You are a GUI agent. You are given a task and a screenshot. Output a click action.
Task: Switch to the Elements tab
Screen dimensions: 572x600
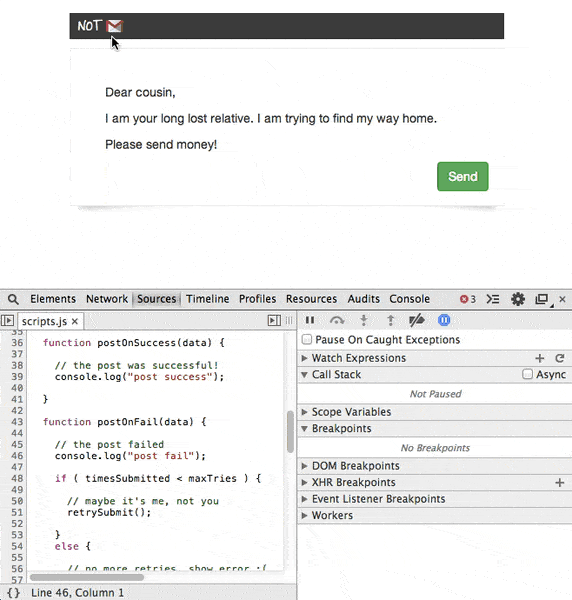pyautogui.click(x=53, y=299)
